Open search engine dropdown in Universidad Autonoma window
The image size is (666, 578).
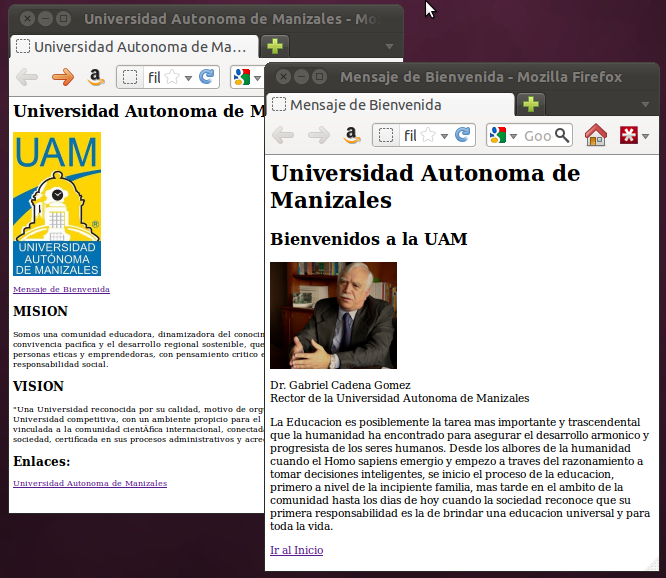(x=257, y=78)
